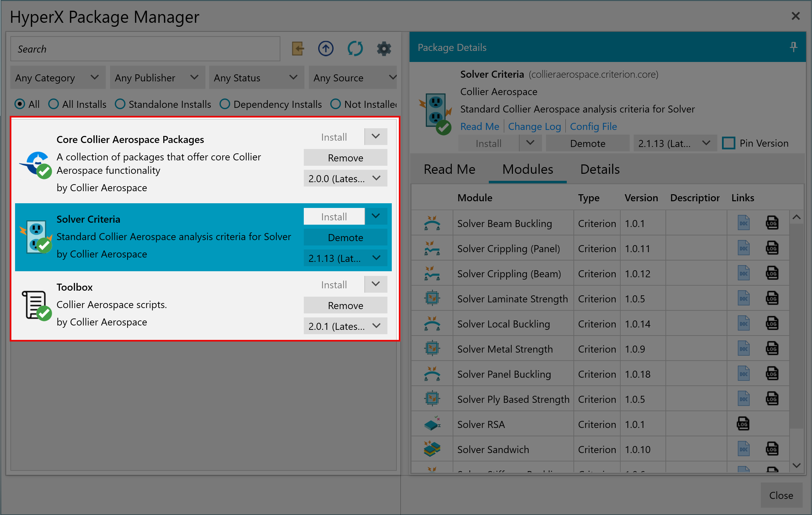
Task: Remove Core Collier Aerospace Packages
Action: coord(345,158)
